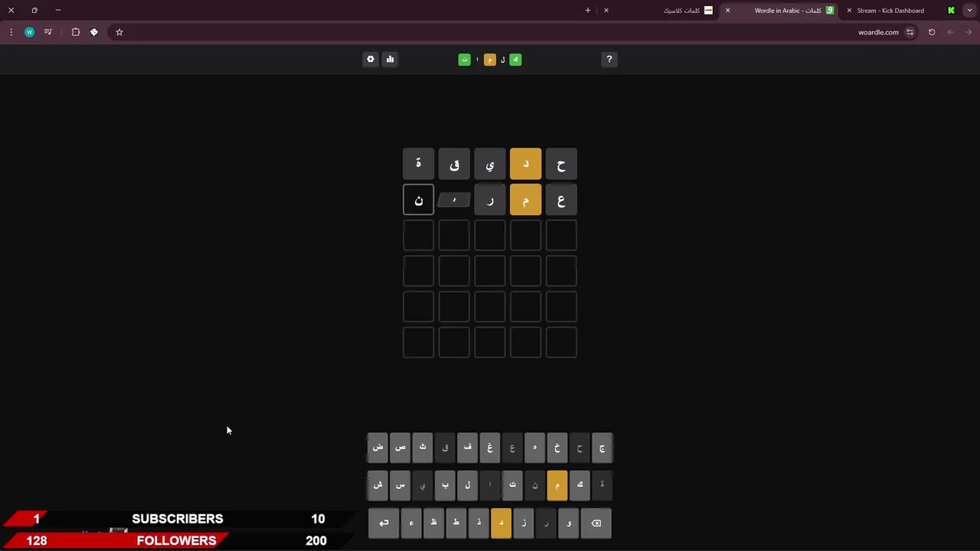Tap the ز key on the keyboard
980x551 pixels.
pyautogui.click(x=524, y=523)
